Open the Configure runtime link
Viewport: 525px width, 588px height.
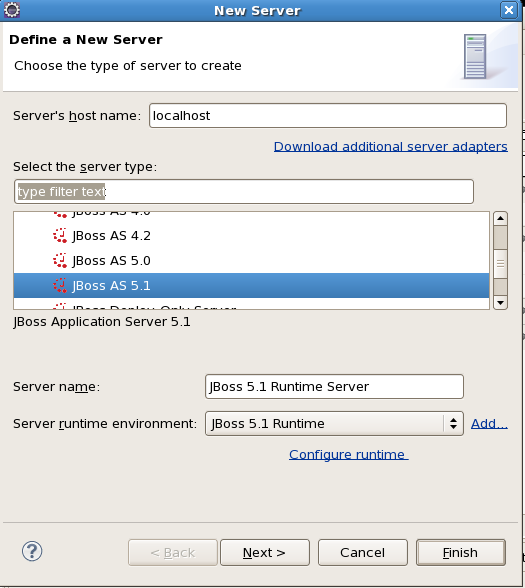[x=349, y=454]
